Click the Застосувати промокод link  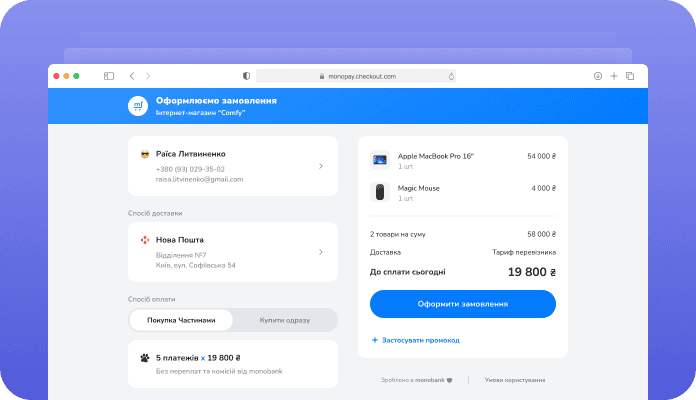pyautogui.click(x=420, y=340)
